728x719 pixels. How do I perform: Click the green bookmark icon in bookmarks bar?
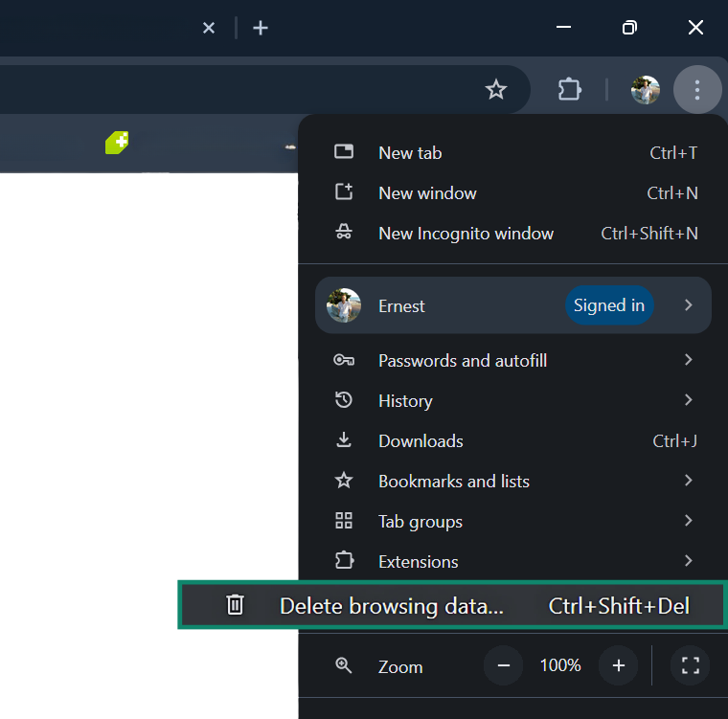[x=117, y=144]
